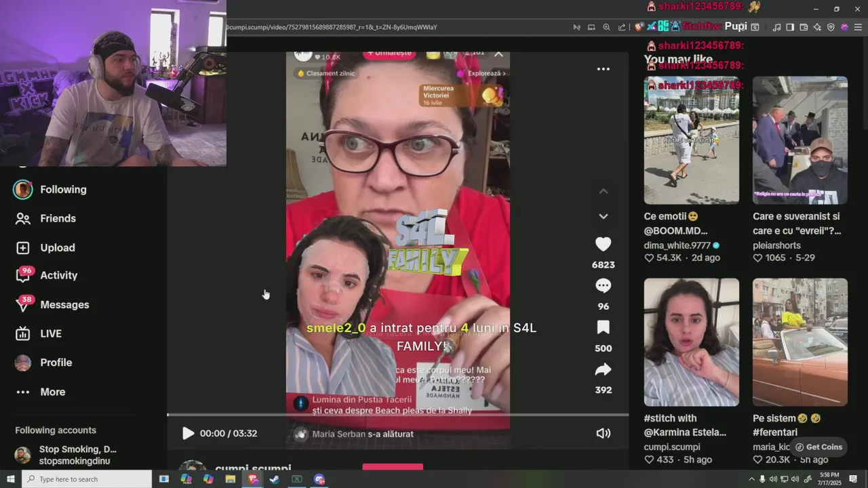
Task: Open the Brave Wallet icon
Action: coord(804,27)
